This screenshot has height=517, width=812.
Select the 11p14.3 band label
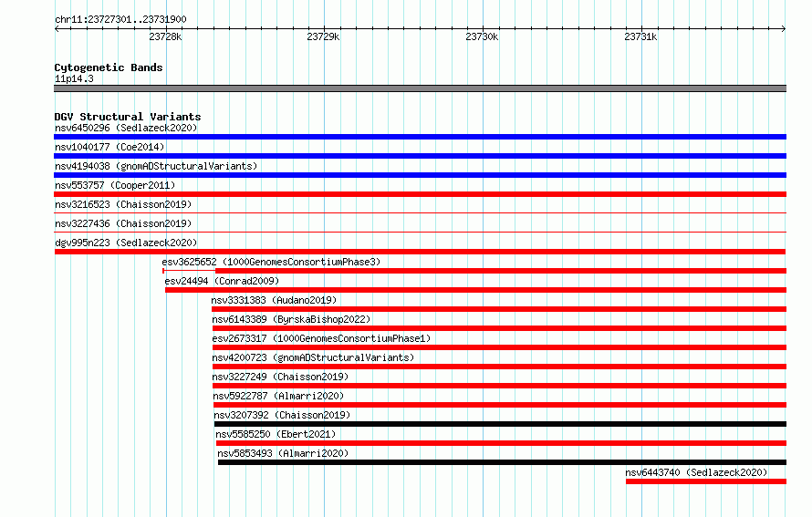(74, 78)
